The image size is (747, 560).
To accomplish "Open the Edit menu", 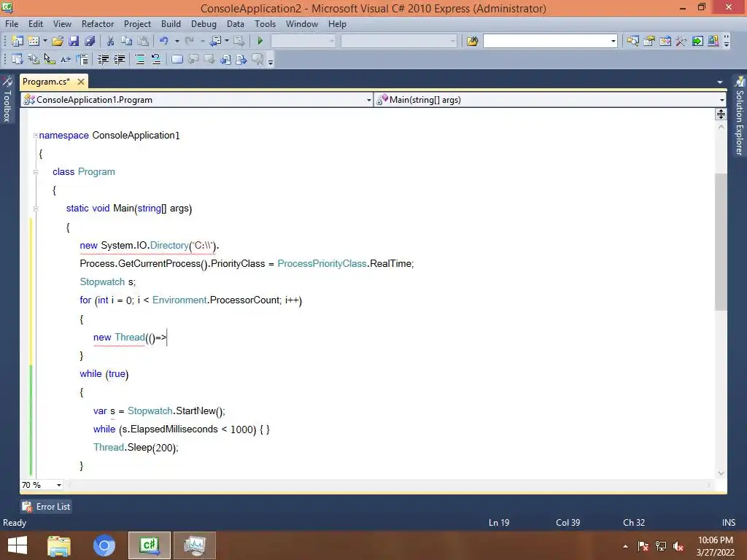I will coord(36,24).
